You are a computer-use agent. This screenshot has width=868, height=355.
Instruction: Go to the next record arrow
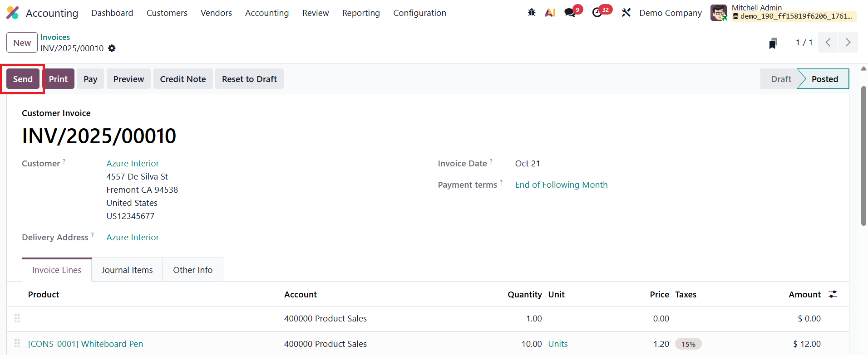pyautogui.click(x=848, y=43)
